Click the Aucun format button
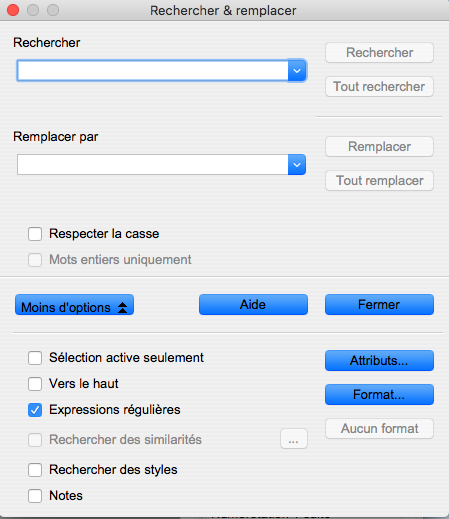This screenshot has height=519, width=449. [x=379, y=429]
